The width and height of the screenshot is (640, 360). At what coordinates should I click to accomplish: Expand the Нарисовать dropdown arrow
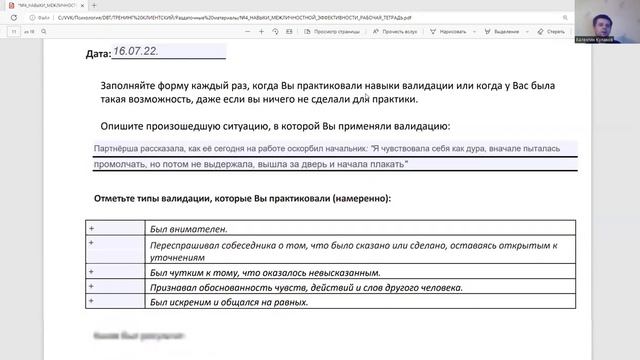474,31
